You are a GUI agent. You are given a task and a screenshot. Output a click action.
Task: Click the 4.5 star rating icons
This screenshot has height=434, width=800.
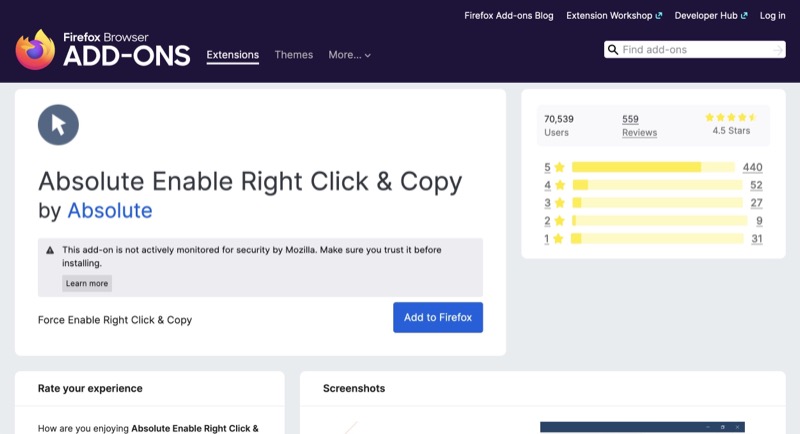731,117
